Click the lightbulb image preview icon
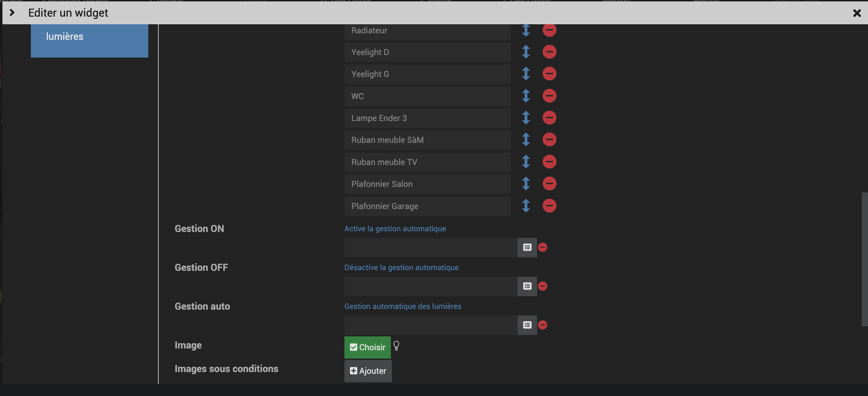 (x=396, y=346)
